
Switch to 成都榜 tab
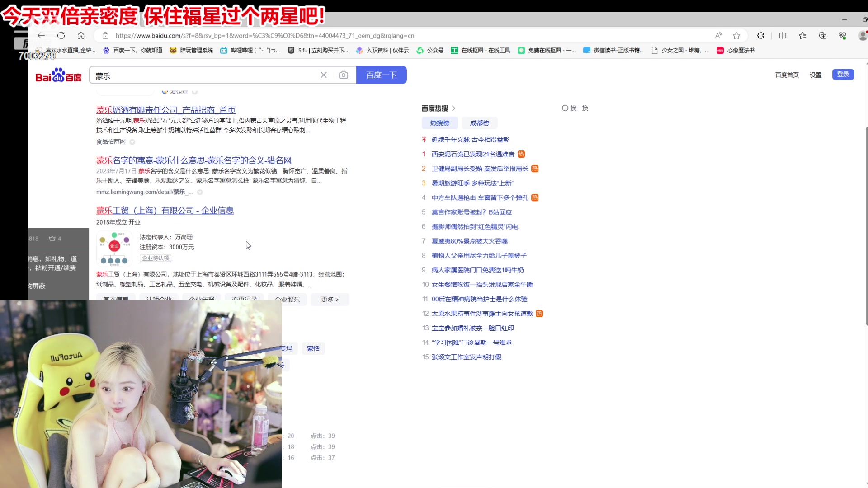[x=479, y=123]
